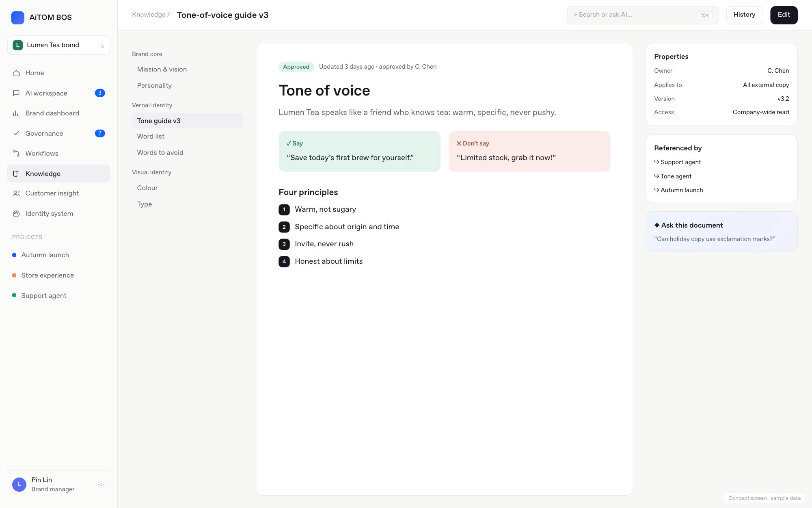Open settings via gear icon beside Pin Lin
Viewport: 812px width, 508px height.
click(101, 484)
